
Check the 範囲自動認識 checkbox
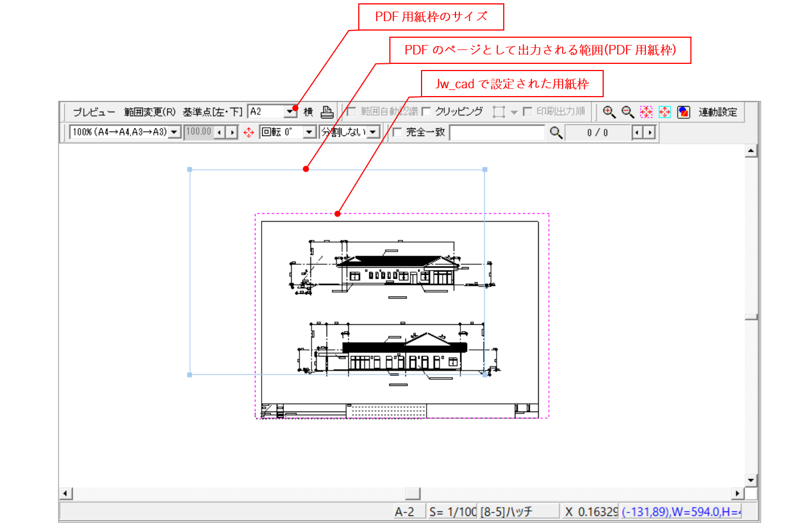pyautogui.click(x=350, y=112)
